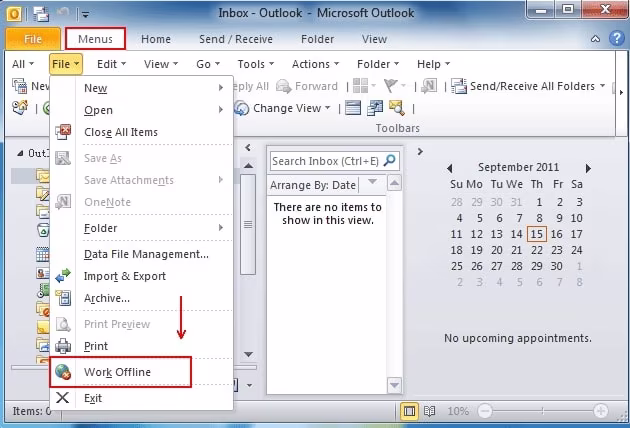
Task: Switch to Reading view in status bar
Action: [x=430, y=411]
